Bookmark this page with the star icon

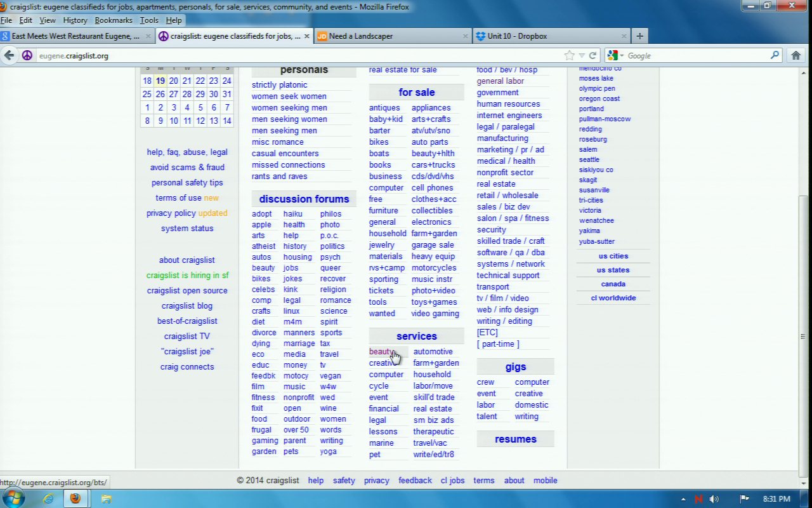point(569,56)
